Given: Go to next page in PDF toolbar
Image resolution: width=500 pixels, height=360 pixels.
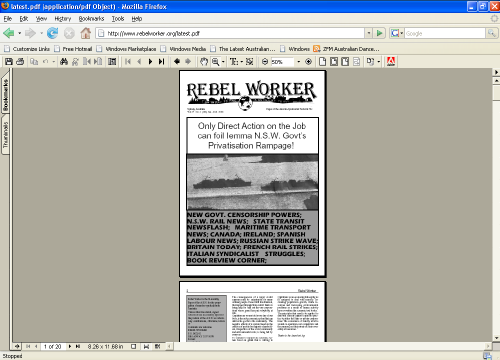Looking at the screenshot, I should tap(150, 62).
